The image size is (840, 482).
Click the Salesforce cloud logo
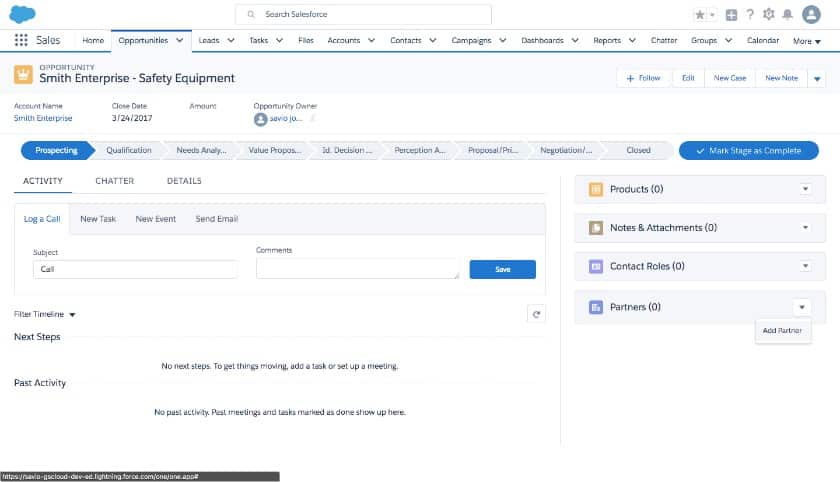(22, 14)
